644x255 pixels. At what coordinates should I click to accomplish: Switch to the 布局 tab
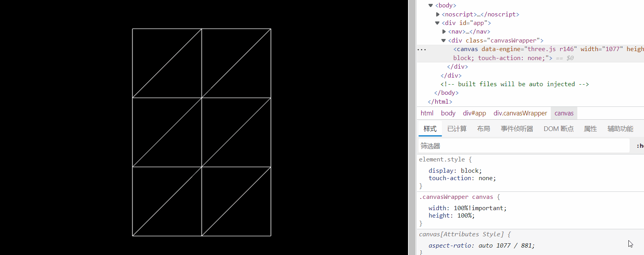click(x=484, y=129)
